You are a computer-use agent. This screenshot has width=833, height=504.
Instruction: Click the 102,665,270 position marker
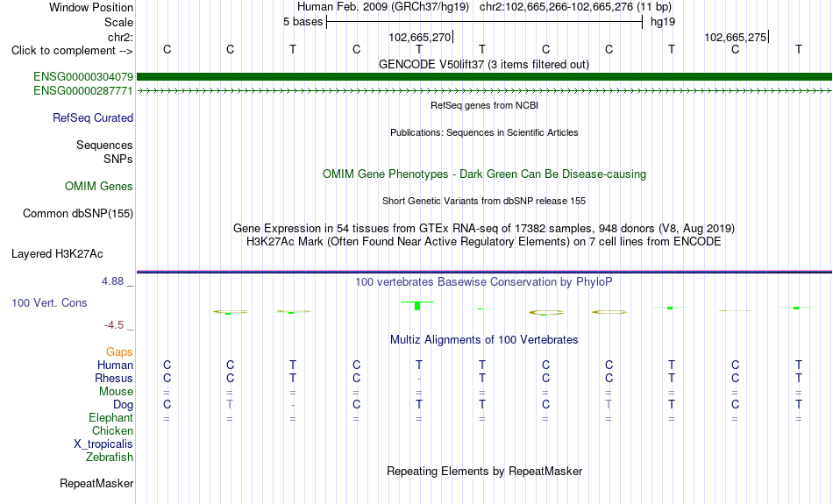(421, 37)
